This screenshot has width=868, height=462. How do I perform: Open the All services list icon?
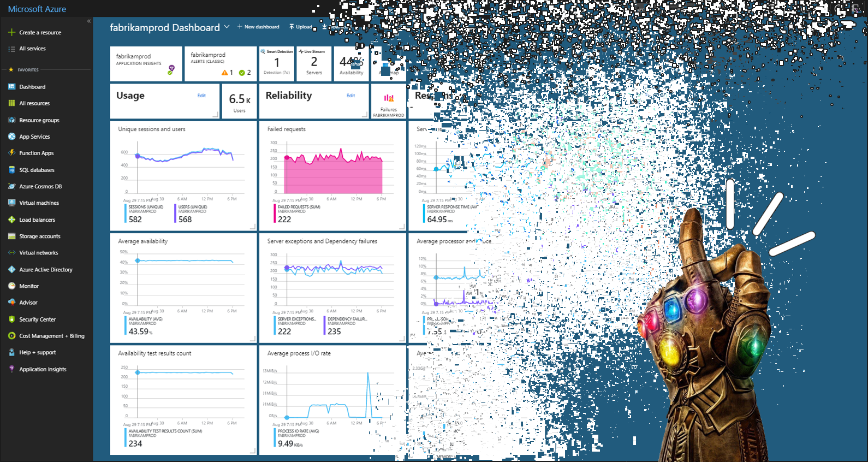point(11,49)
